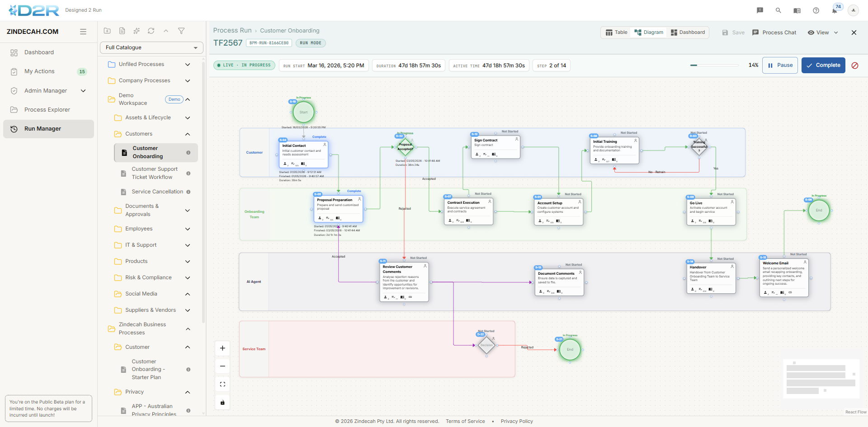Pause the process run
Viewport: 868px width, 427px height.
click(x=780, y=66)
